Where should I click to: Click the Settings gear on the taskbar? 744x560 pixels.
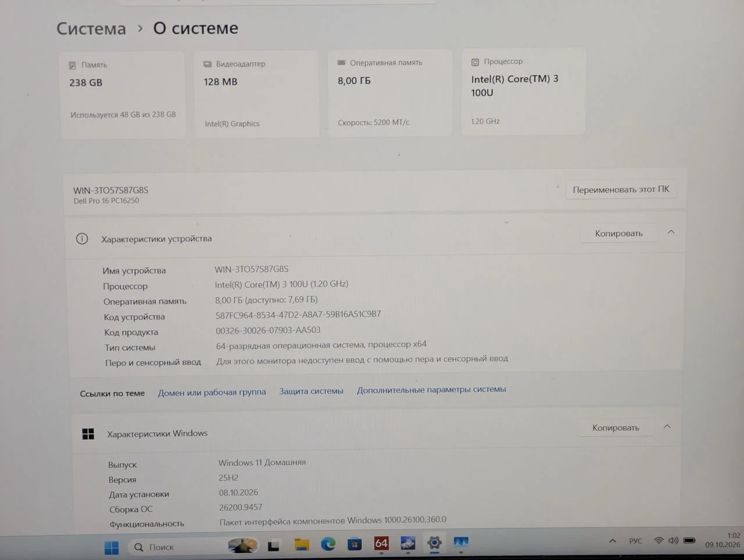(x=434, y=543)
